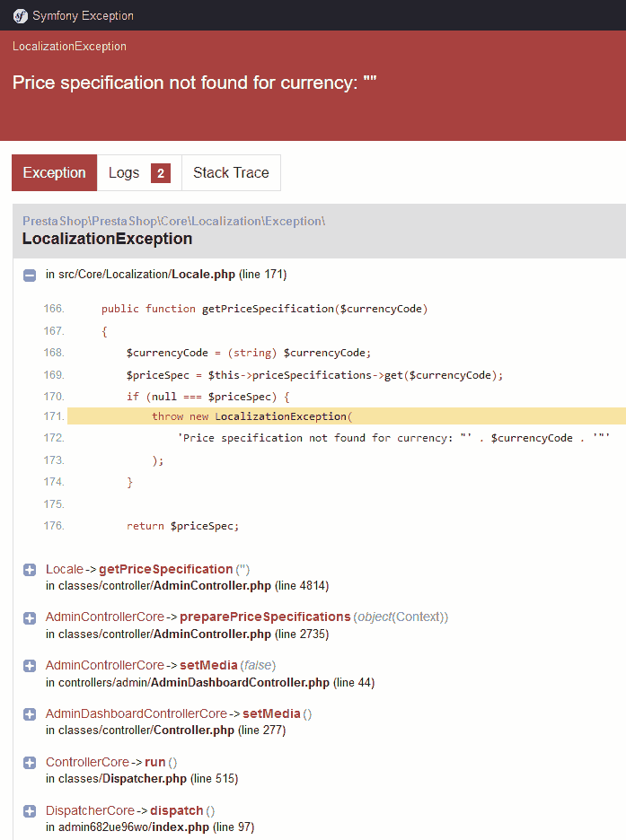Click Controller.php (line 277) file link
This screenshot has height=840, width=626.
point(165,731)
